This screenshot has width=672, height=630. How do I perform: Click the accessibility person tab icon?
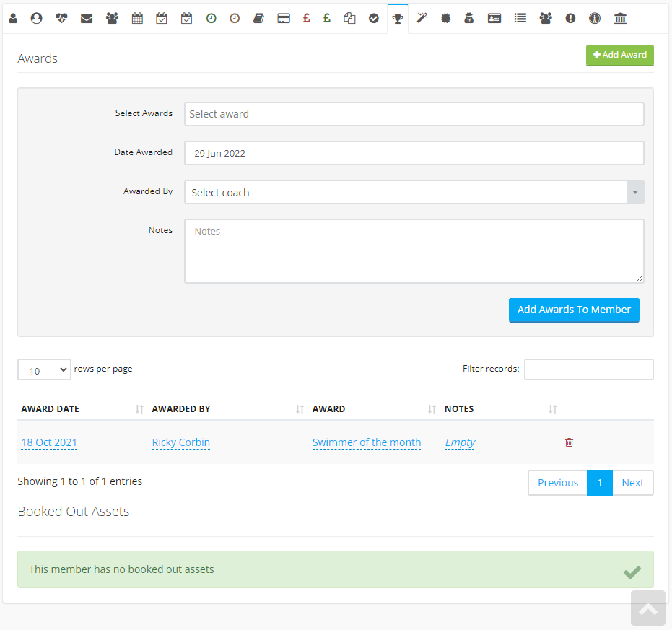[x=595, y=19]
